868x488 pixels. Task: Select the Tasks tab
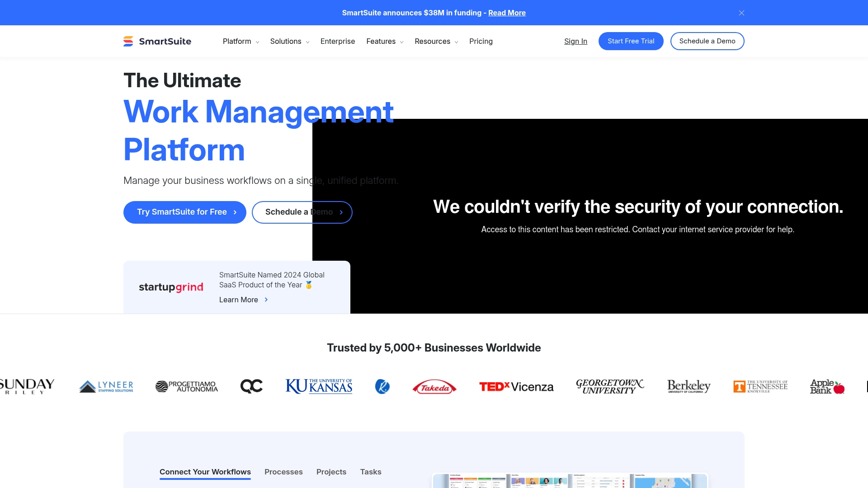click(371, 472)
